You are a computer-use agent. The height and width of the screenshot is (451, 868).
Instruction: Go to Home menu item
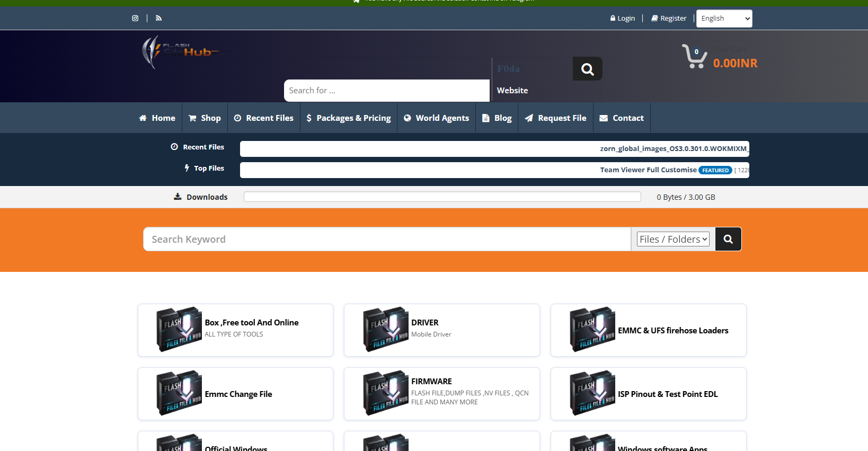coord(157,118)
